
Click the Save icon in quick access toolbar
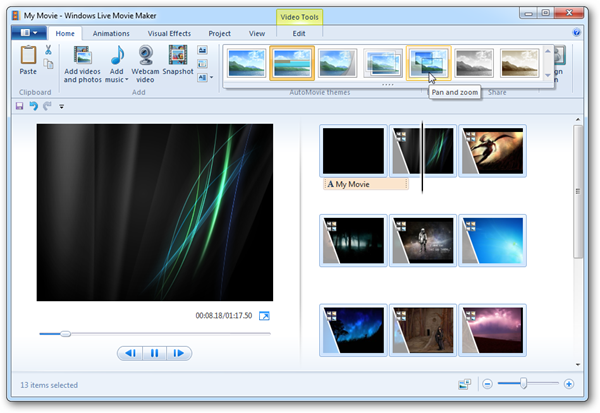pyautogui.click(x=19, y=106)
